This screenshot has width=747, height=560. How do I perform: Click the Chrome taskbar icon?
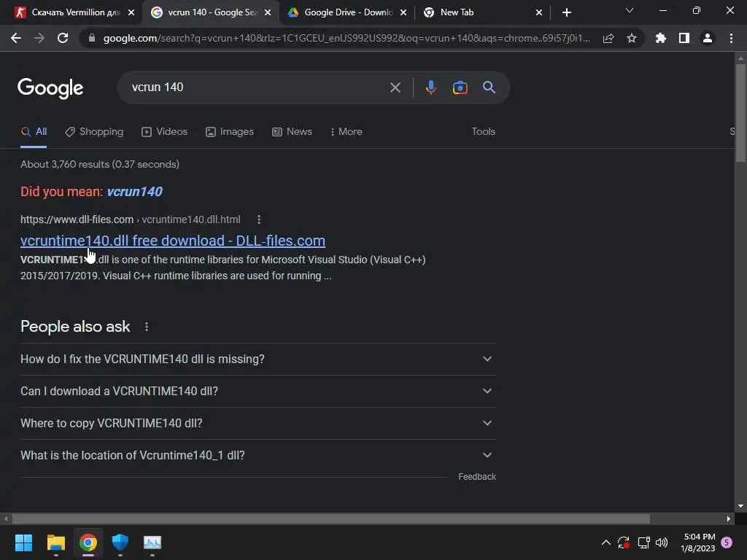coord(88,542)
